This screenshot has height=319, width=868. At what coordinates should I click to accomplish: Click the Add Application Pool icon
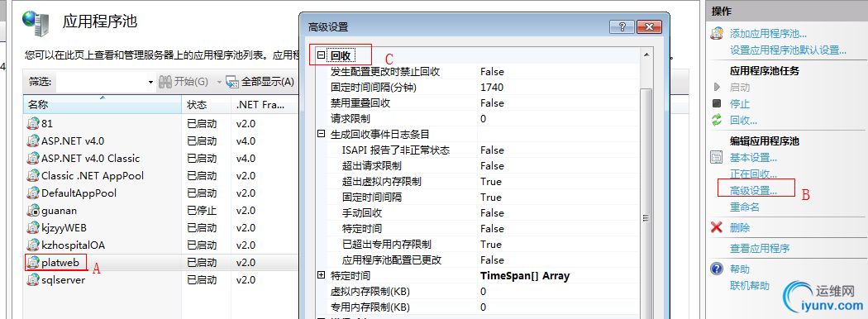point(717,34)
